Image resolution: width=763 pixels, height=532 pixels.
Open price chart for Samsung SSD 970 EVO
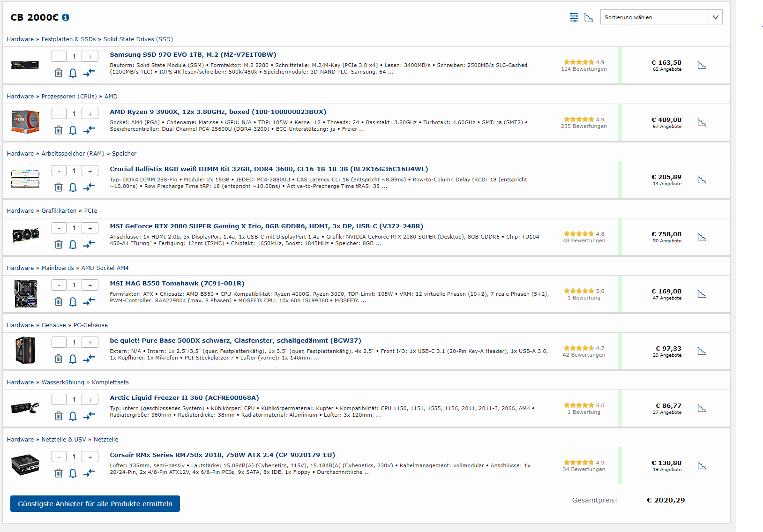click(x=702, y=65)
